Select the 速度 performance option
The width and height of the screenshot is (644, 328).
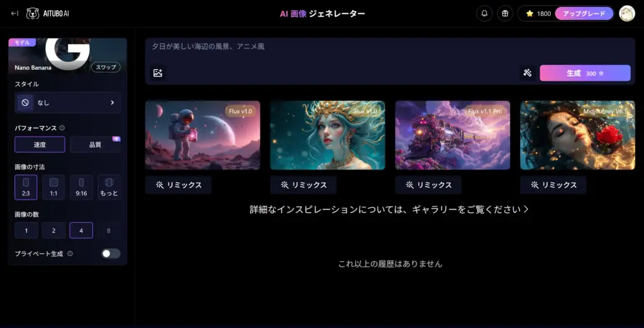(x=40, y=145)
